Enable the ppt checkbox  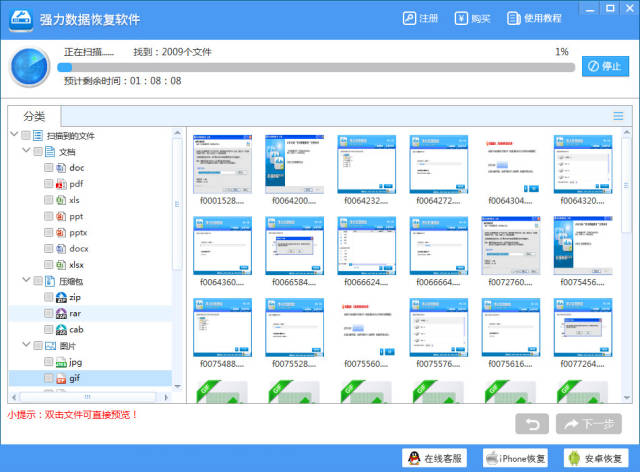[49, 216]
